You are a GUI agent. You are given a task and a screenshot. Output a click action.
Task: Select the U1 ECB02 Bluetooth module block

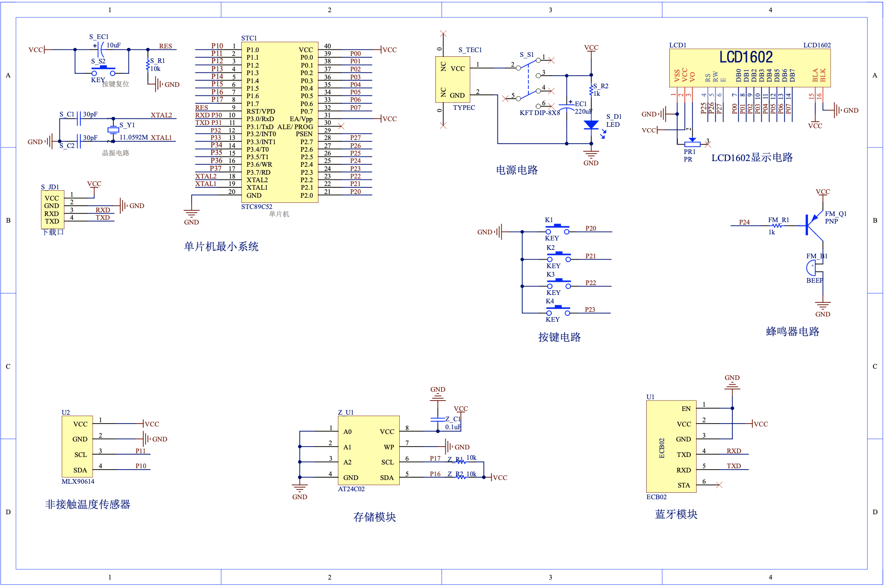click(x=671, y=447)
